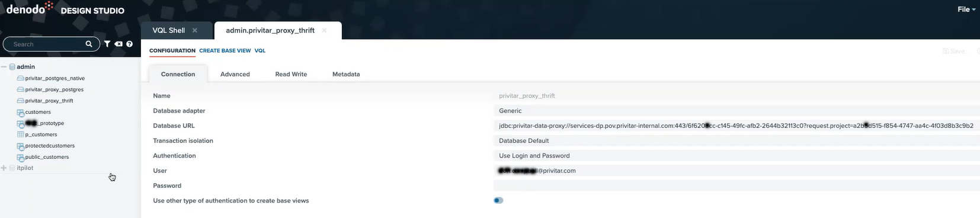Close the VQL Shell tab
The height and width of the screenshot is (218, 980).
pyautogui.click(x=194, y=30)
